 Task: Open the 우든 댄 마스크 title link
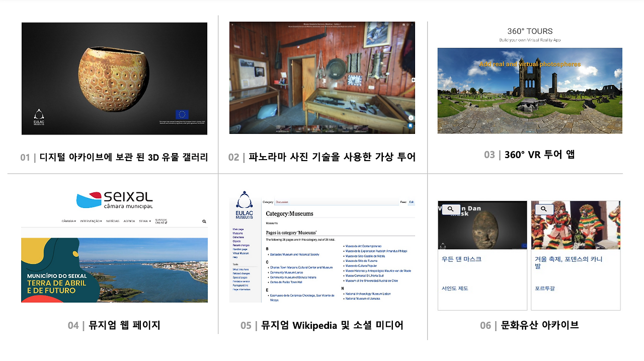461,259
